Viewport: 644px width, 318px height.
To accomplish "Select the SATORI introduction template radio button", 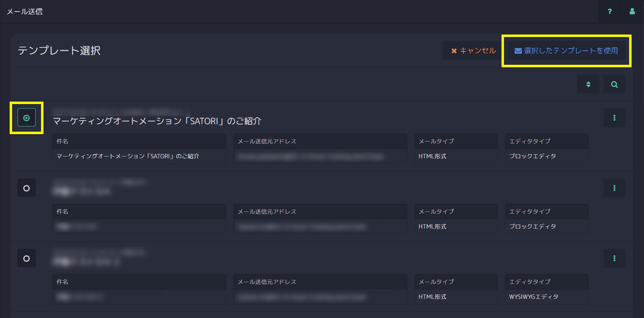I will point(27,118).
